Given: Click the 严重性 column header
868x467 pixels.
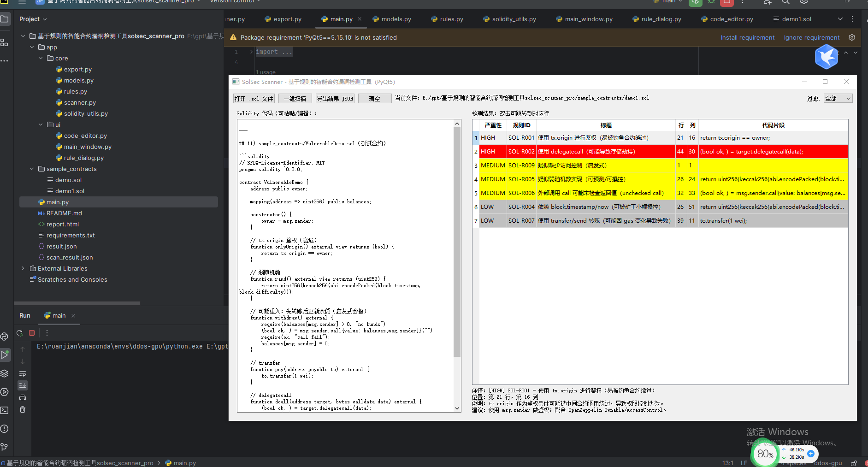Looking at the screenshot, I should [493, 125].
